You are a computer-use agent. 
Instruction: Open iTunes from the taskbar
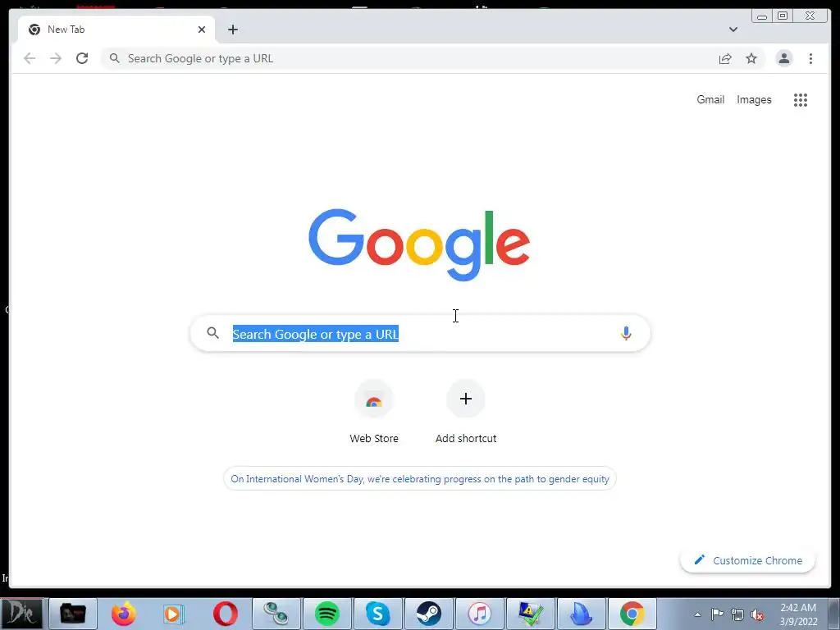pos(479,614)
